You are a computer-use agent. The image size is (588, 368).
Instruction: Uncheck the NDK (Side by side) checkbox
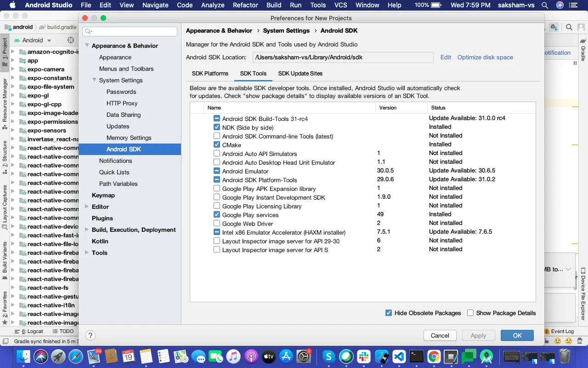(217, 127)
